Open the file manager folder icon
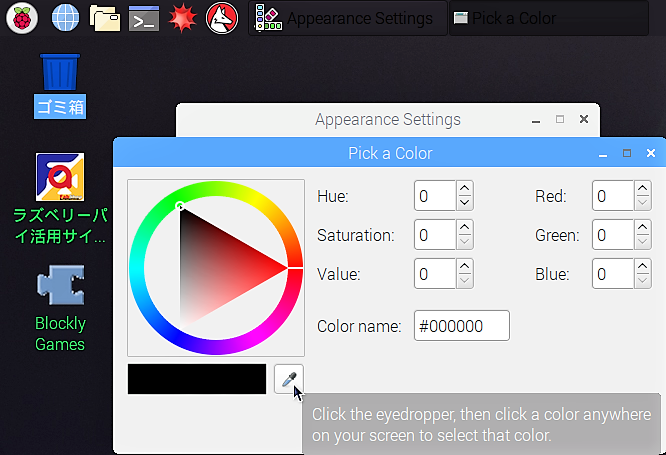This screenshot has height=455, width=666. point(105,18)
